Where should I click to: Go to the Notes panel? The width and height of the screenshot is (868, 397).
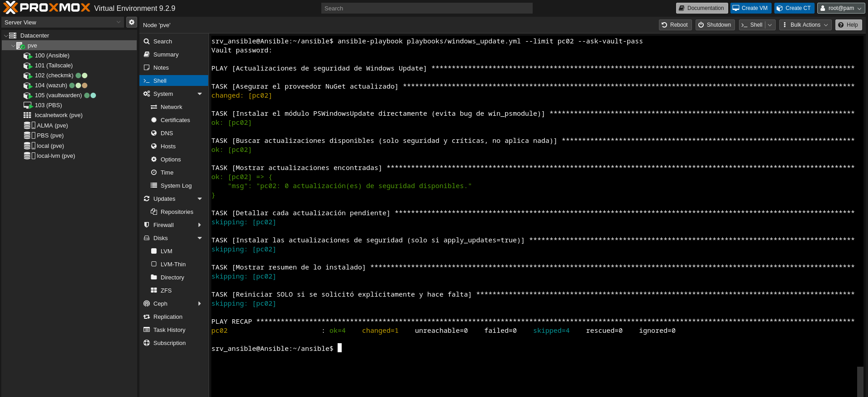coord(174,68)
